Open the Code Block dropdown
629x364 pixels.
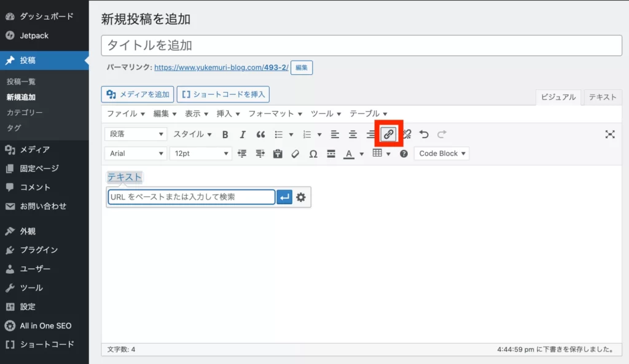tap(442, 153)
